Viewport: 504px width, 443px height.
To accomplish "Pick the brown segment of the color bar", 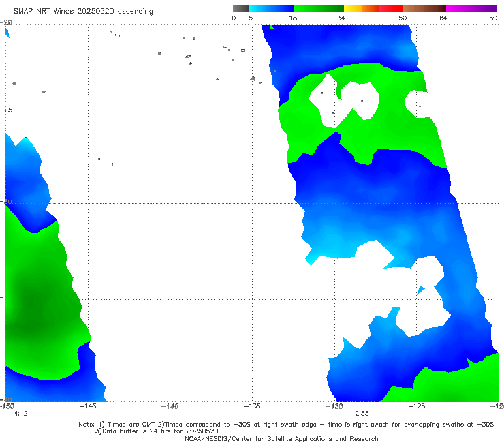I will click(x=424, y=8).
